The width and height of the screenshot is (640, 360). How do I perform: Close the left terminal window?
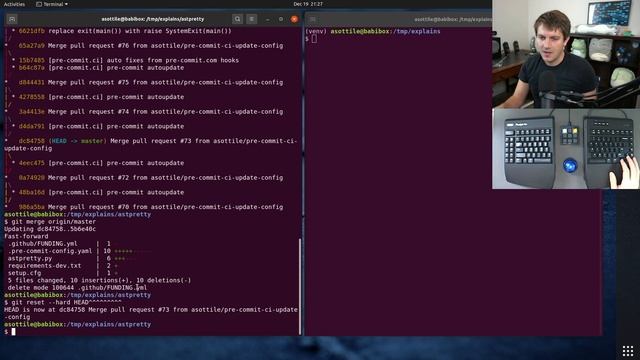coord(294,19)
